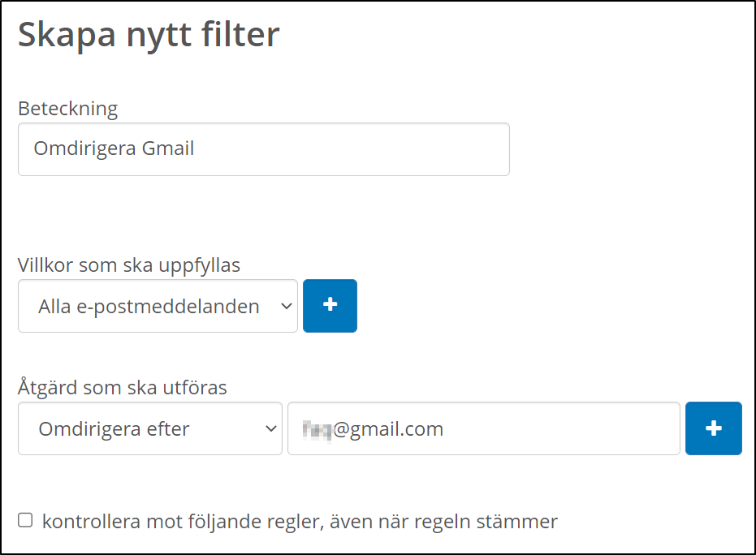The image size is (756, 555).
Task: Click the plus icon beside the email address field
Action: 713,428
